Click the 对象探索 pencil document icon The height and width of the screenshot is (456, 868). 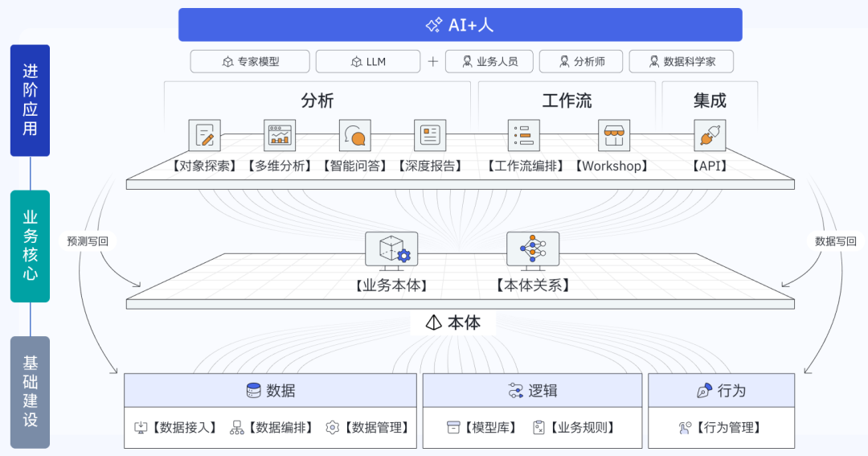[x=204, y=135]
